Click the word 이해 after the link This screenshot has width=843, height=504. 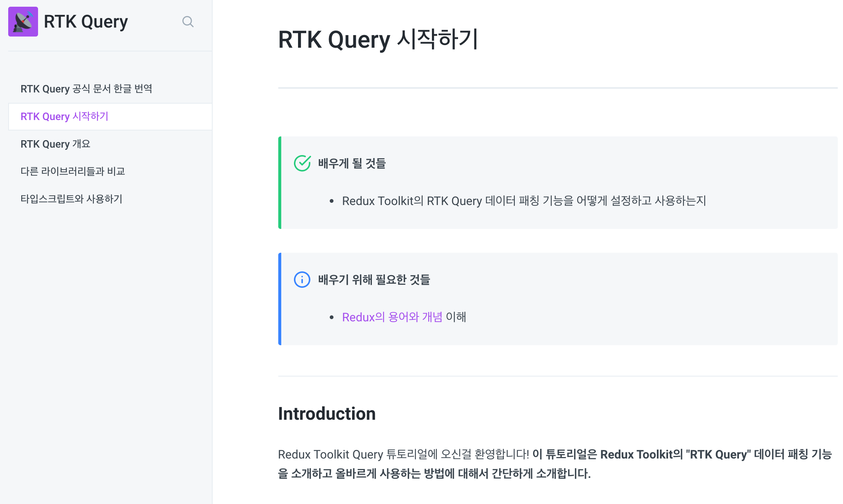(x=456, y=317)
